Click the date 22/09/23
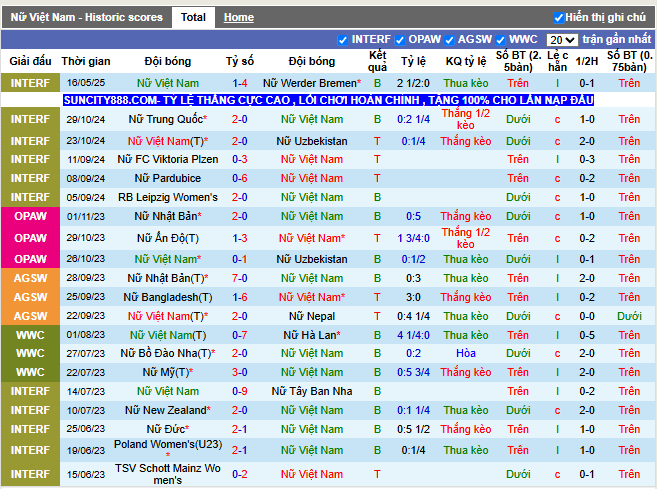 click(85, 316)
